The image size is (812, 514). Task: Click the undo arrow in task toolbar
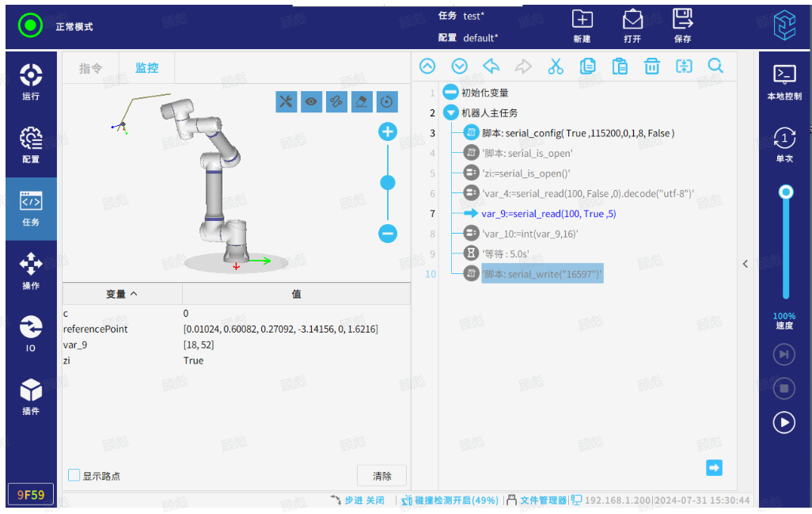491,67
